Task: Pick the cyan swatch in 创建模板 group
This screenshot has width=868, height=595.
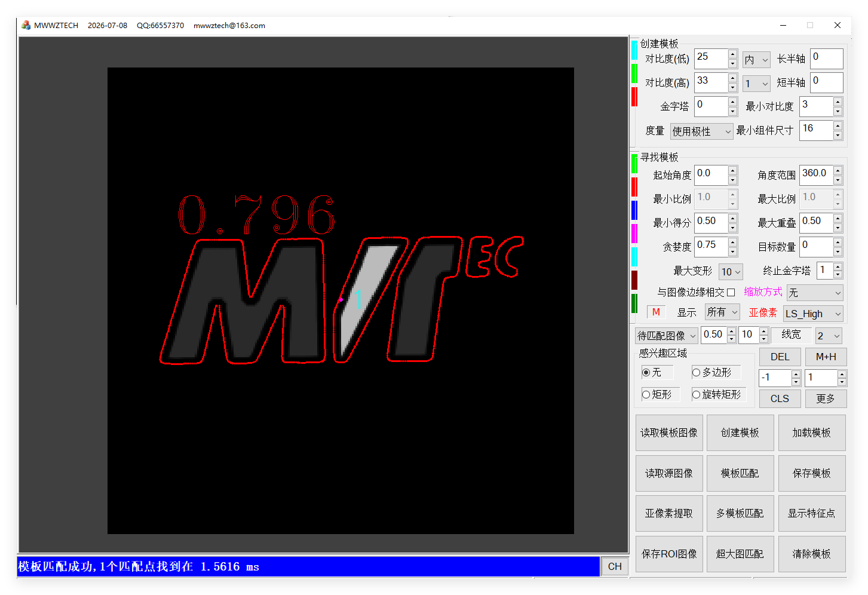Action: (x=634, y=50)
